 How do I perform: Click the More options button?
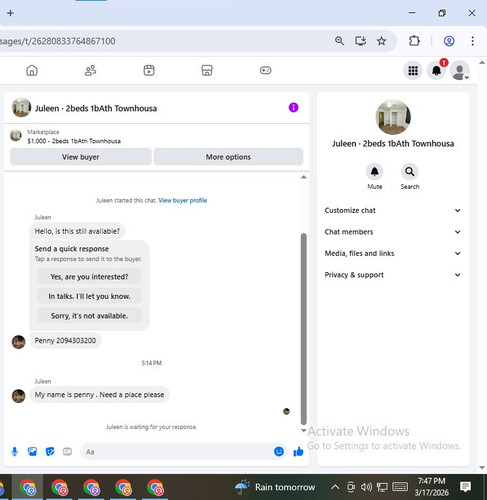click(228, 157)
